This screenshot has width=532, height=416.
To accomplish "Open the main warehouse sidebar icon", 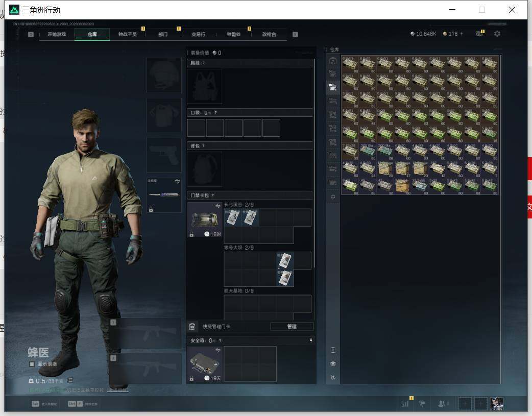I will point(333,60).
